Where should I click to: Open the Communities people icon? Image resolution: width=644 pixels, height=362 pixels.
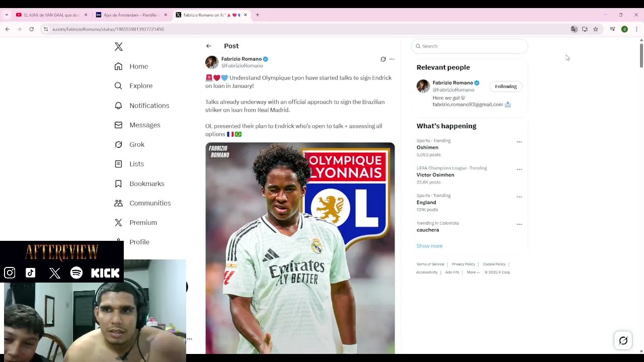(x=118, y=203)
